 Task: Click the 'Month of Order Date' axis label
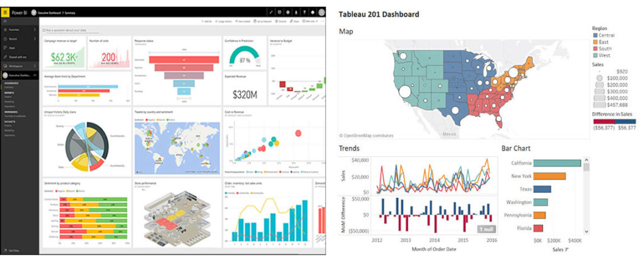point(433,249)
